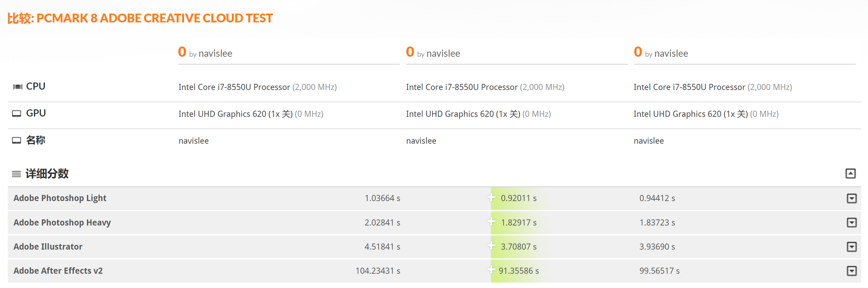Click the first result's orange 0 score
Image resolution: width=868 pixels, height=288 pixels.
click(x=182, y=52)
